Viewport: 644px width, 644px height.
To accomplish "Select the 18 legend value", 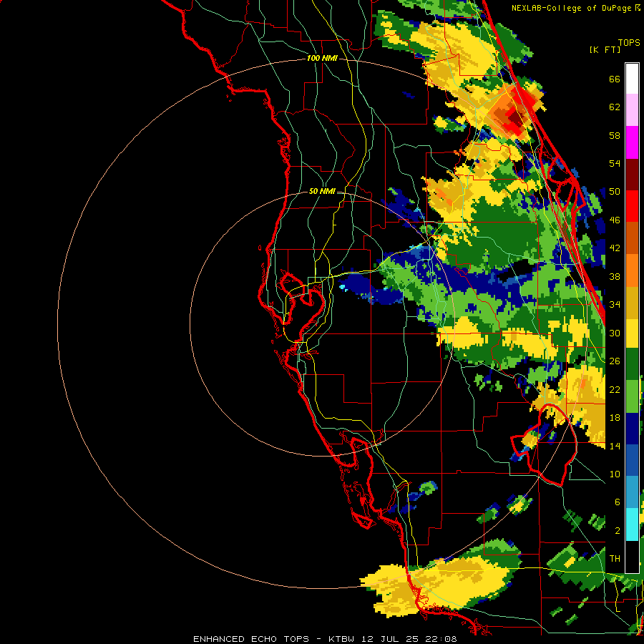I will (615, 418).
